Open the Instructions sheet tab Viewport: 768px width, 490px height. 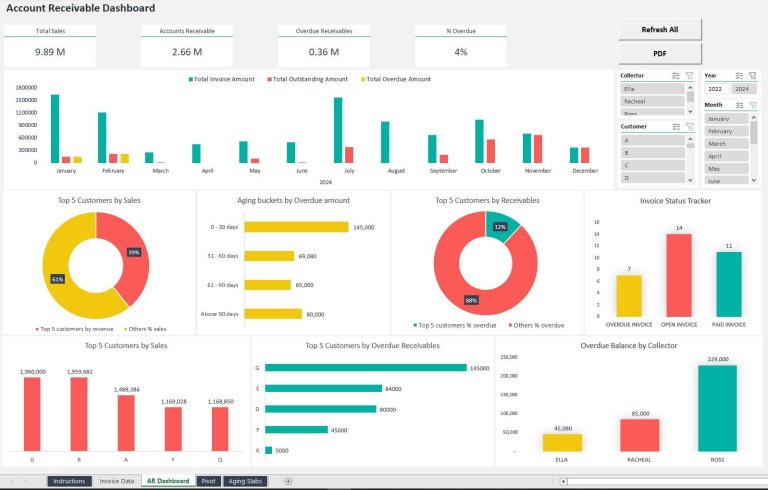(x=69, y=481)
